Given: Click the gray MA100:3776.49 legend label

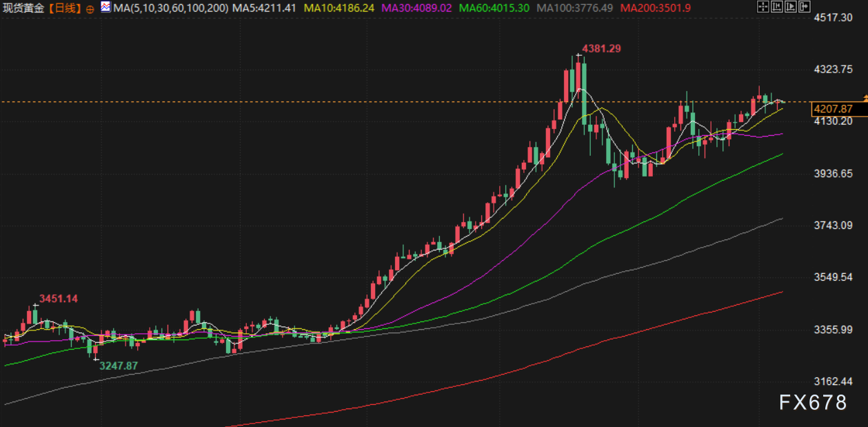Looking at the screenshot, I should (x=574, y=8).
